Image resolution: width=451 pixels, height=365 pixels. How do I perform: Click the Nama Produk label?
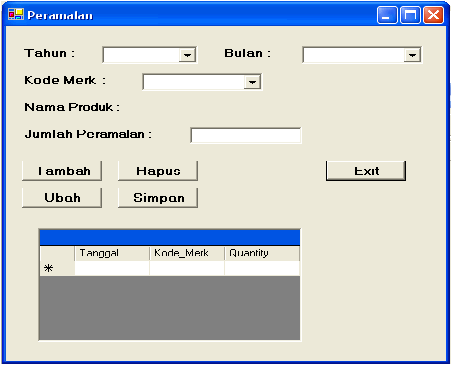(72, 107)
